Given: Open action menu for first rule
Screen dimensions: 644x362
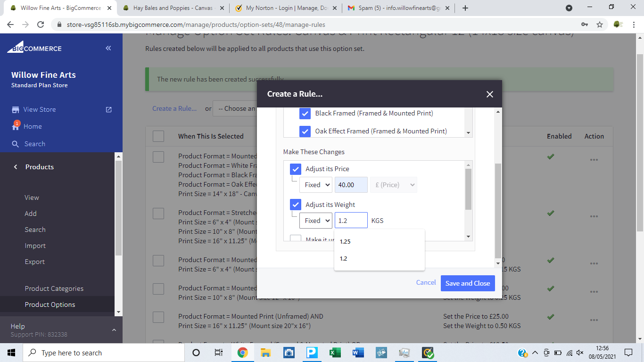Looking at the screenshot, I should click(x=594, y=160).
